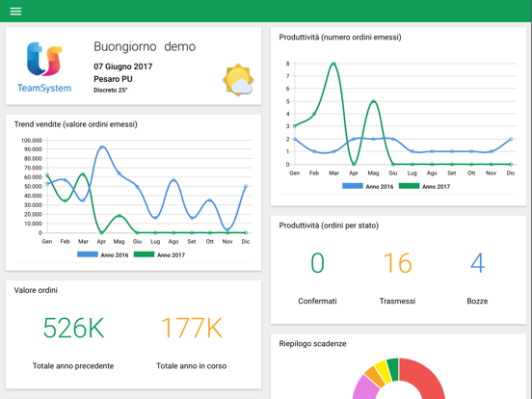This screenshot has height=399, width=532.
Task: Click the sunny weather icon
Action: (x=238, y=80)
